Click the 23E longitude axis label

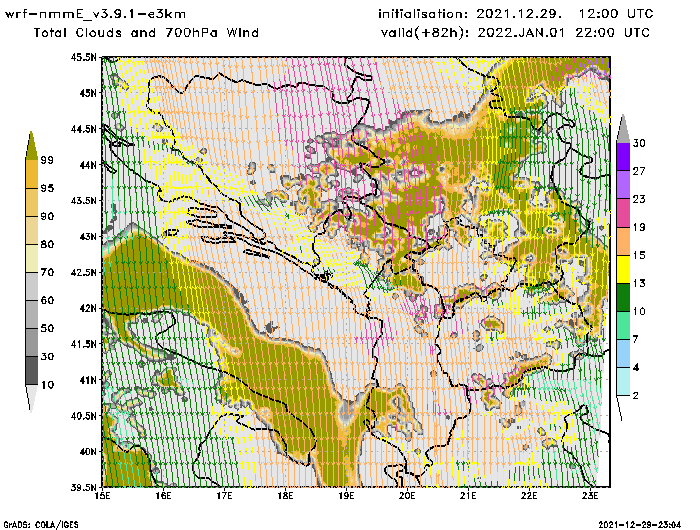pos(590,496)
